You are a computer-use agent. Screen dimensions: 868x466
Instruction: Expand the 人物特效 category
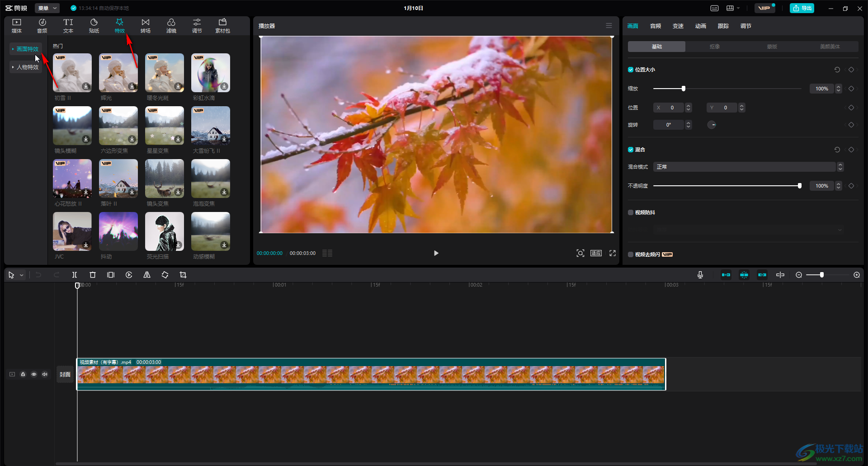[25, 67]
